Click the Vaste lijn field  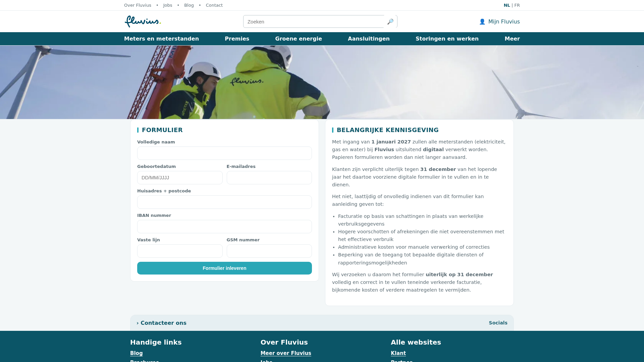[180, 251]
